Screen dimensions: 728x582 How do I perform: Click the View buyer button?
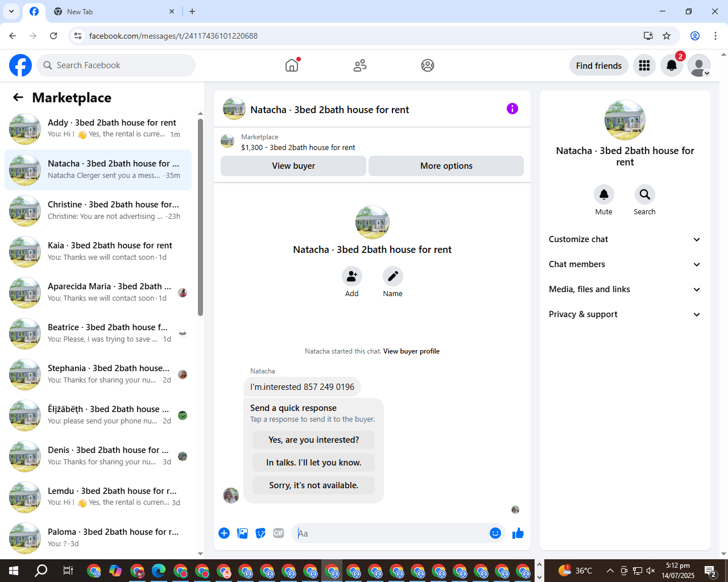293,166
